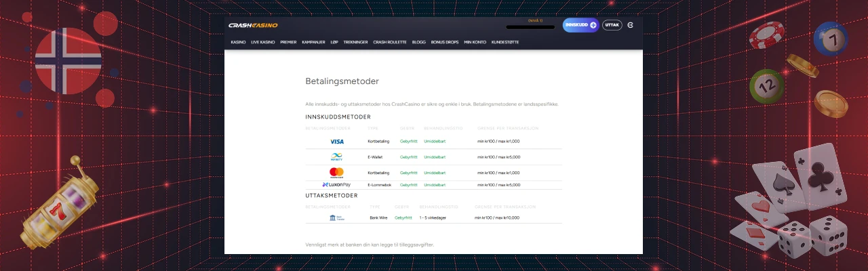Open Trekninger from the navigation

click(x=356, y=42)
